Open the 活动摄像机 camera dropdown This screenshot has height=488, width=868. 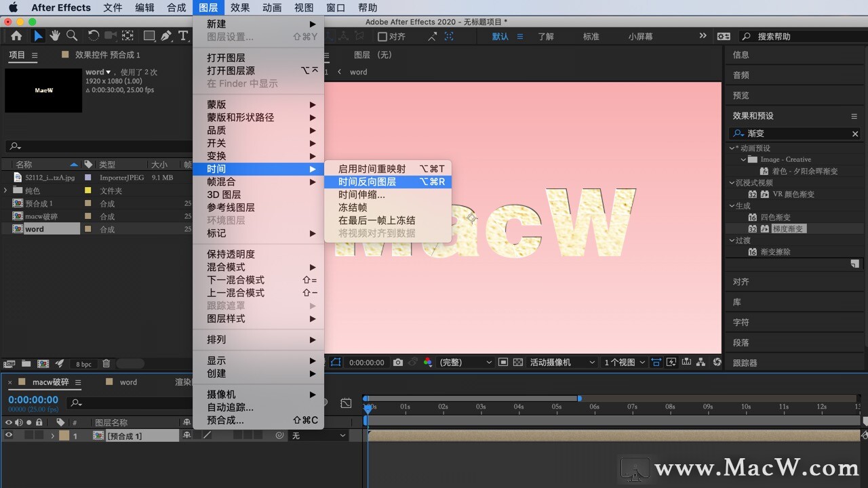(x=562, y=363)
